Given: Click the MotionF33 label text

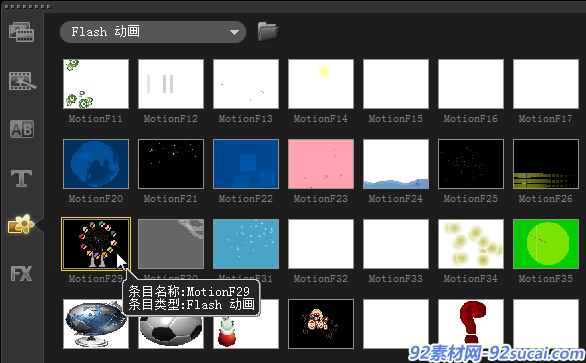Looking at the screenshot, I should [x=396, y=279].
